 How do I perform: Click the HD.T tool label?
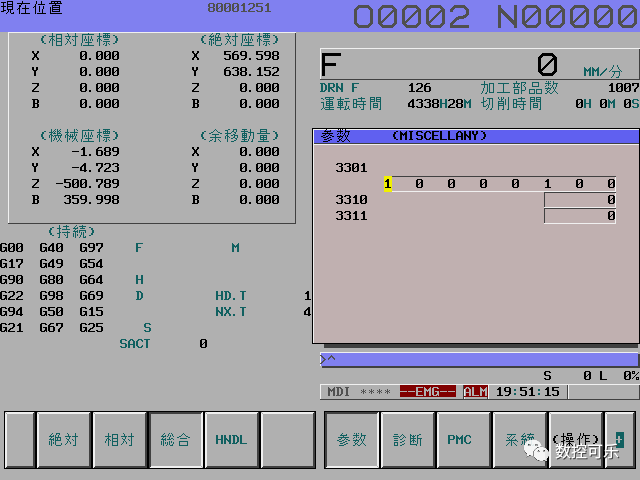coord(231,296)
